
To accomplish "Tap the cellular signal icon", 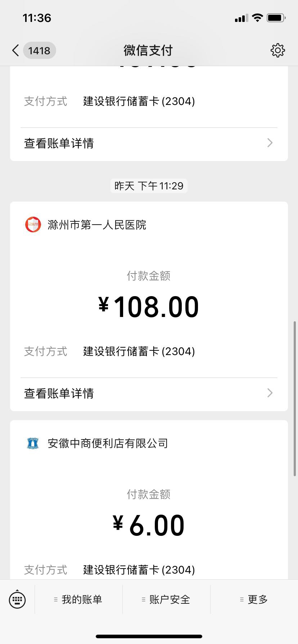I will [241, 18].
